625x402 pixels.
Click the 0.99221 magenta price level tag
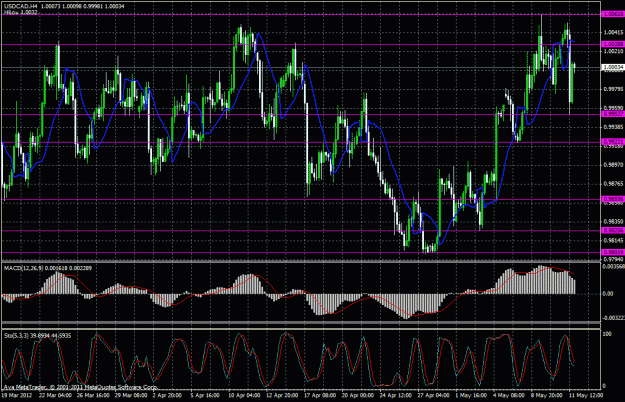[x=613, y=142]
